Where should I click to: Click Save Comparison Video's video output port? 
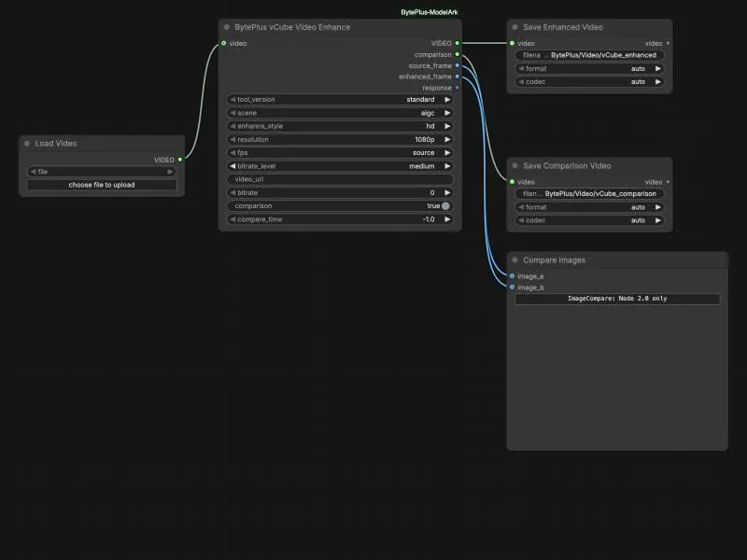pyautogui.click(x=668, y=182)
